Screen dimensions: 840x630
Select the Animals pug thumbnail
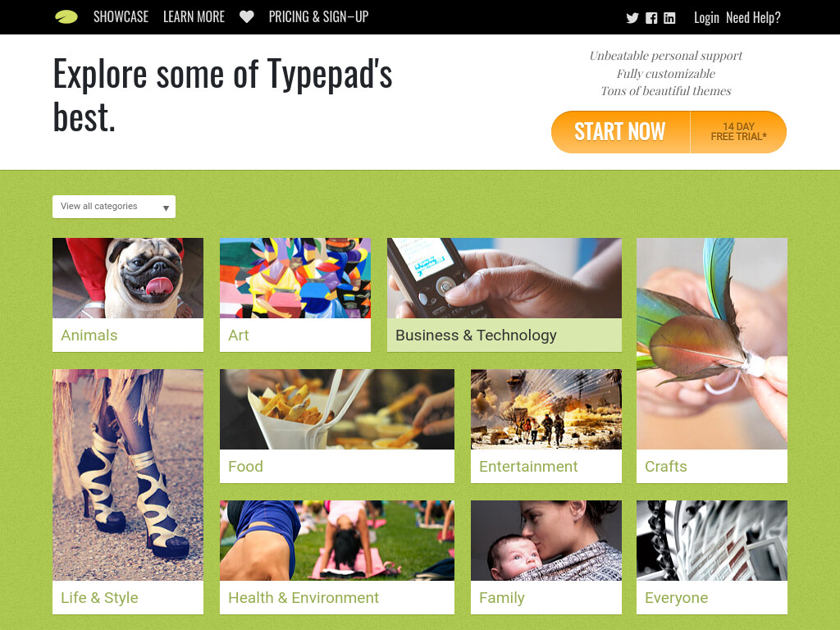click(128, 278)
